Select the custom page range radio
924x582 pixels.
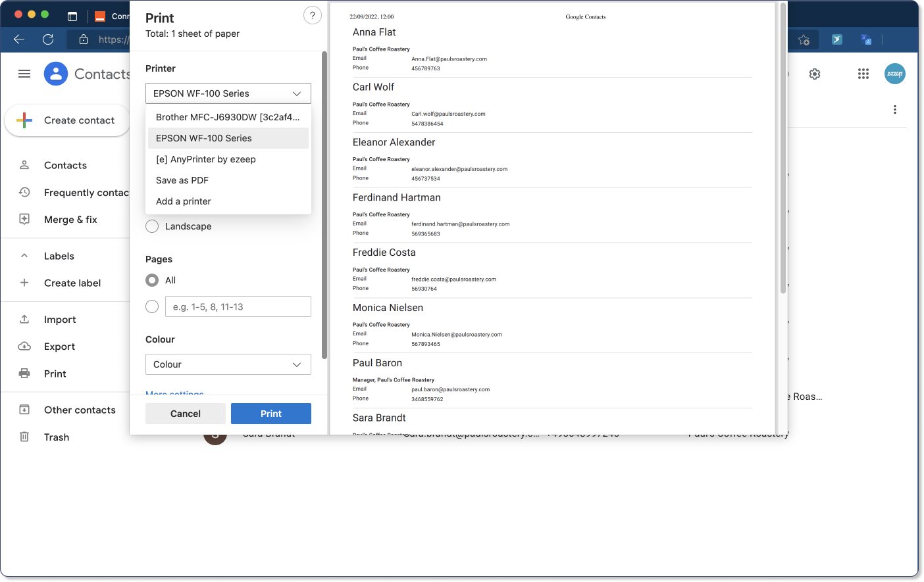click(x=152, y=306)
